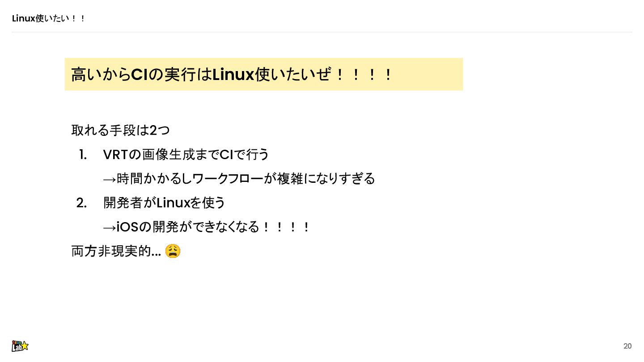Select the text '取れる手段は2つ'
This screenshot has width=644, height=362.
(x=121, y=130)
